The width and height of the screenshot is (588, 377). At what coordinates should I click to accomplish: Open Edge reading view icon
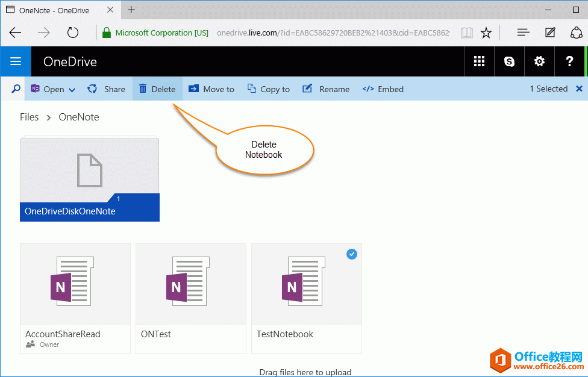coord(467,33)
